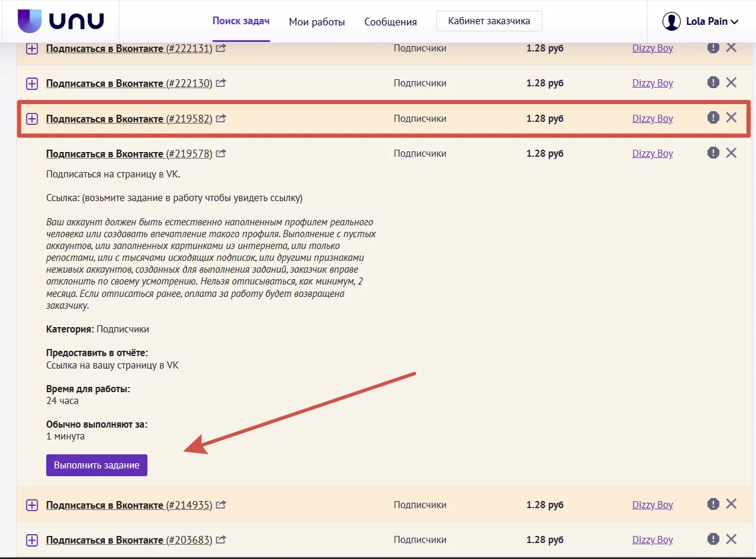Viewport: 756px width, 559px height.
Task: Expand task #222130 with plus icon
Action: pyautogui.click(x=32, y=83)
